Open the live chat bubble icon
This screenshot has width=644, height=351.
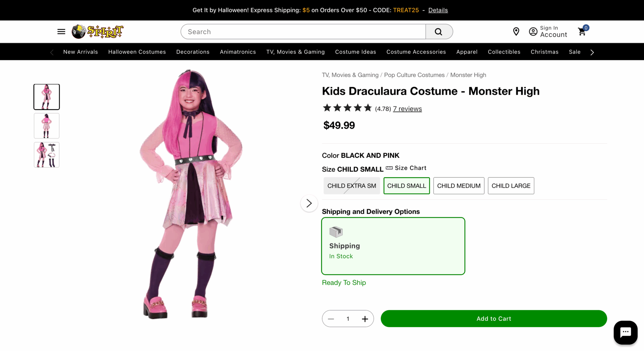pyautogui.click(x=625, y=332)
